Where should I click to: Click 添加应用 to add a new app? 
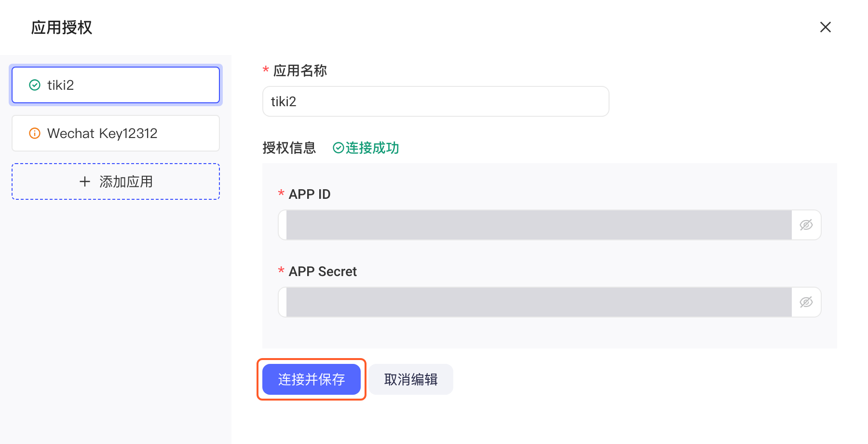tap(116, 181)
